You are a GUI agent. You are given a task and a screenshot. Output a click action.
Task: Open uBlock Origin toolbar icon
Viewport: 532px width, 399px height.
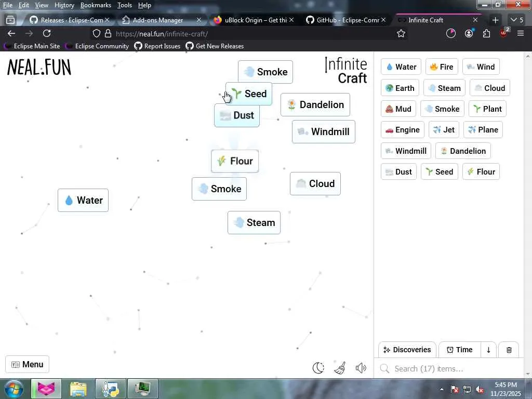[x=503, y=33]
